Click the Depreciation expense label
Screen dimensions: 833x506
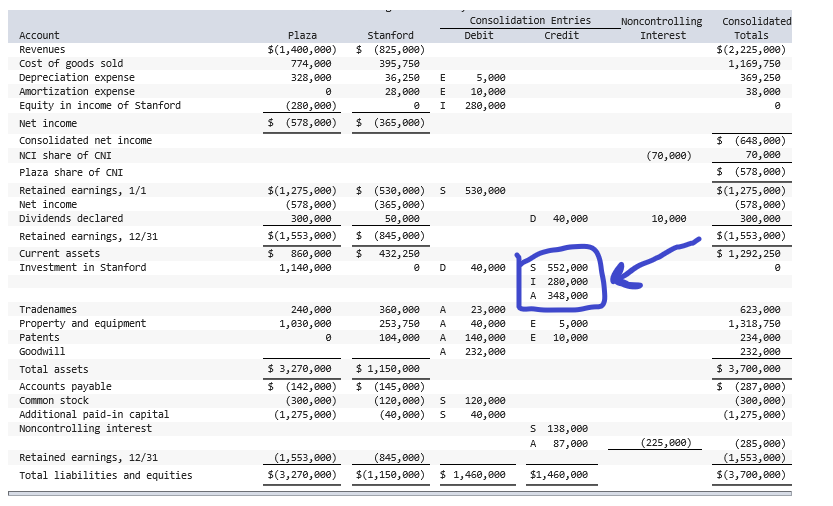tap(77, 78)
